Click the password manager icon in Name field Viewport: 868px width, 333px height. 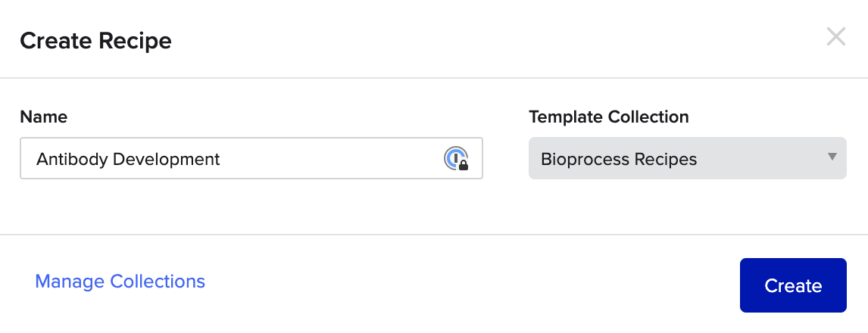coord(456,158)
